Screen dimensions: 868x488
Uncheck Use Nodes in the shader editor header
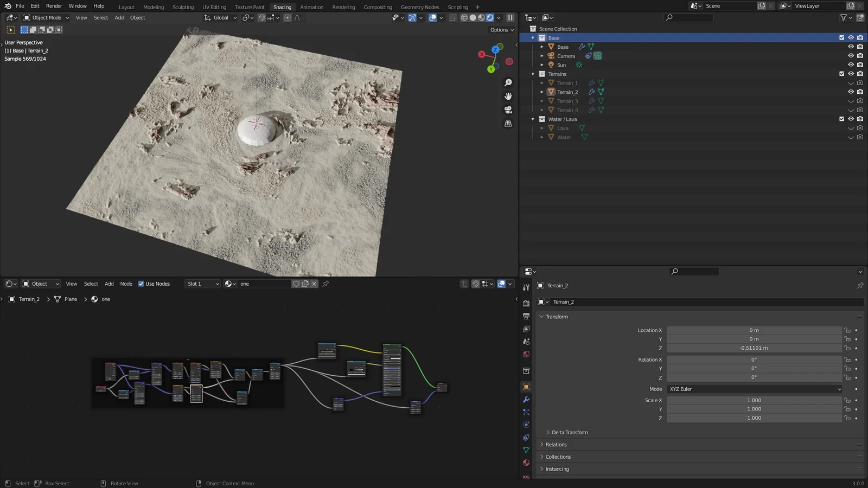[141, 283]
